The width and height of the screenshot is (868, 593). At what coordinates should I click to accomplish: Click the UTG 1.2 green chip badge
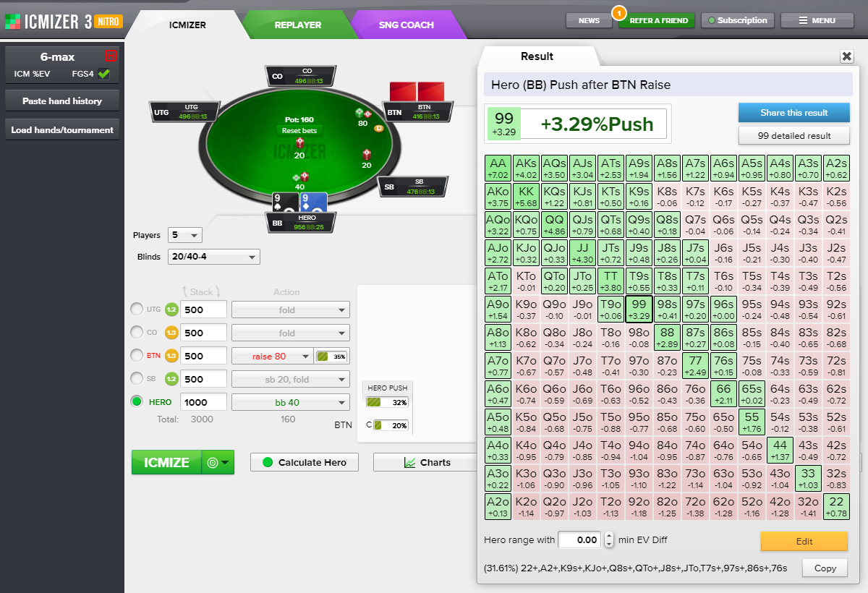[171, 310]
